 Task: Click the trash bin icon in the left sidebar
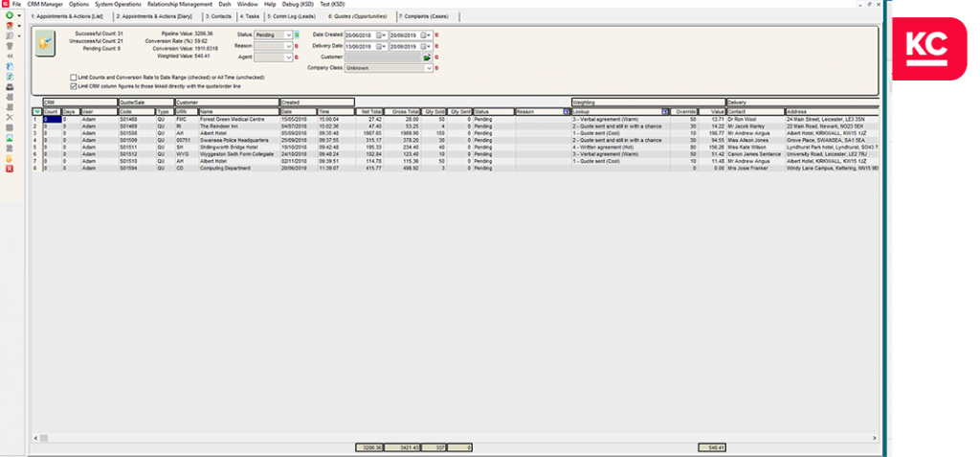10,46
